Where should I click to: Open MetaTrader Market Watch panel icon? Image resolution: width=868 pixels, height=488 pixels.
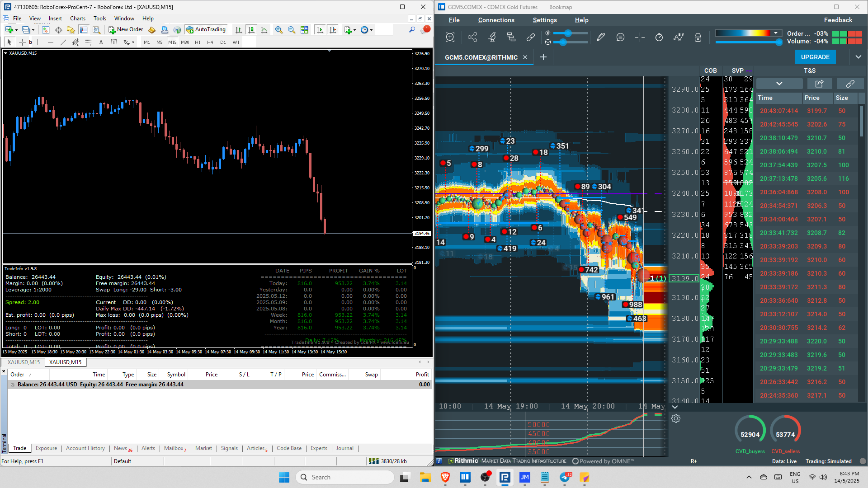pos(46,30)
